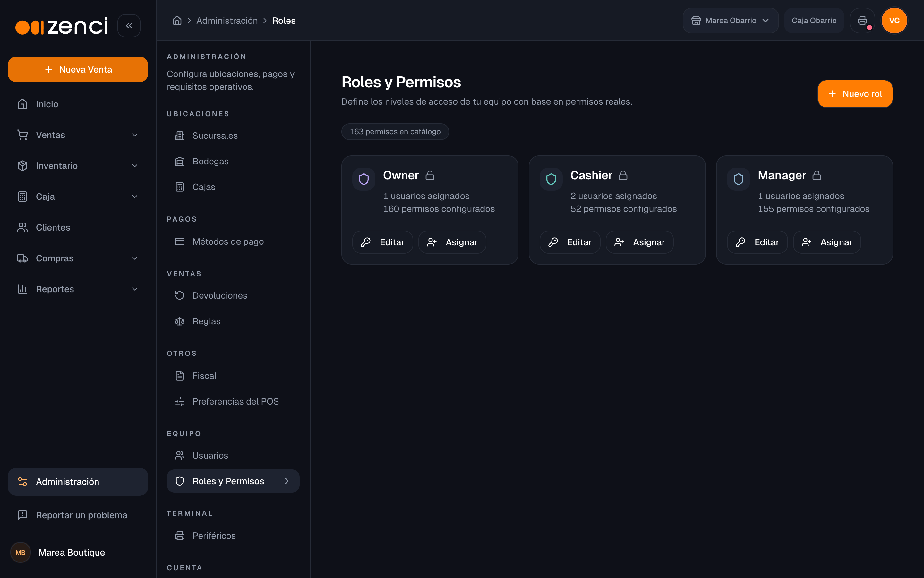Click the Nuevo rol button

click(855, 94)
